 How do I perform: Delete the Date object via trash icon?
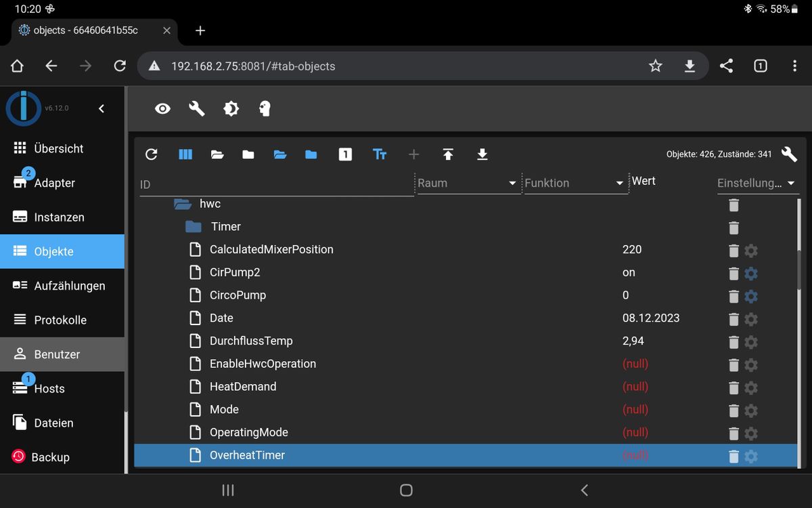[x=734, y=319]
